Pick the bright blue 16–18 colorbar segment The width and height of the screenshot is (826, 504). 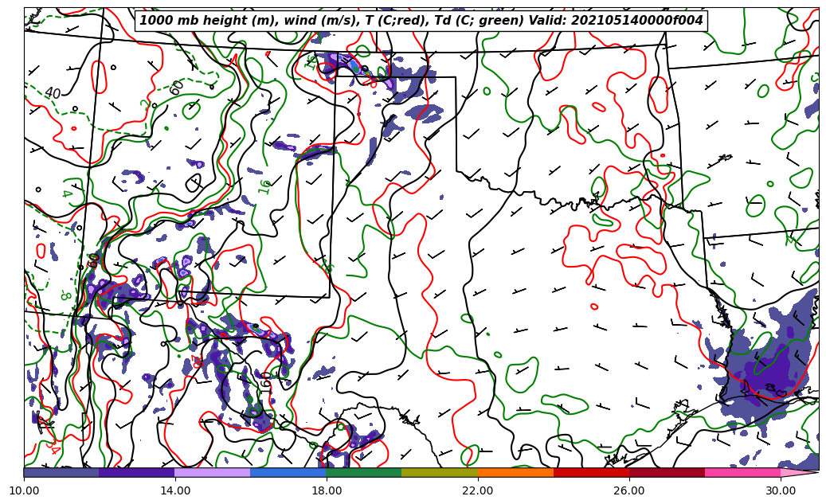[288, 472]
